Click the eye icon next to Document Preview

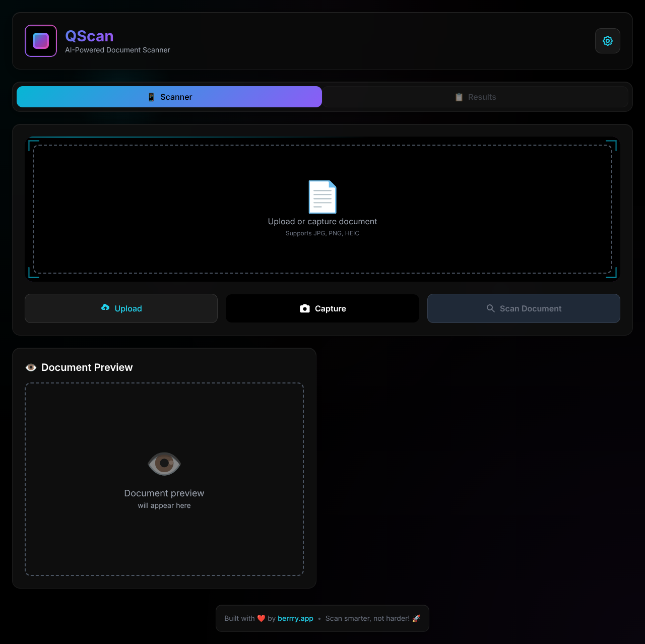pyautogui.click(x=31, y=367)
